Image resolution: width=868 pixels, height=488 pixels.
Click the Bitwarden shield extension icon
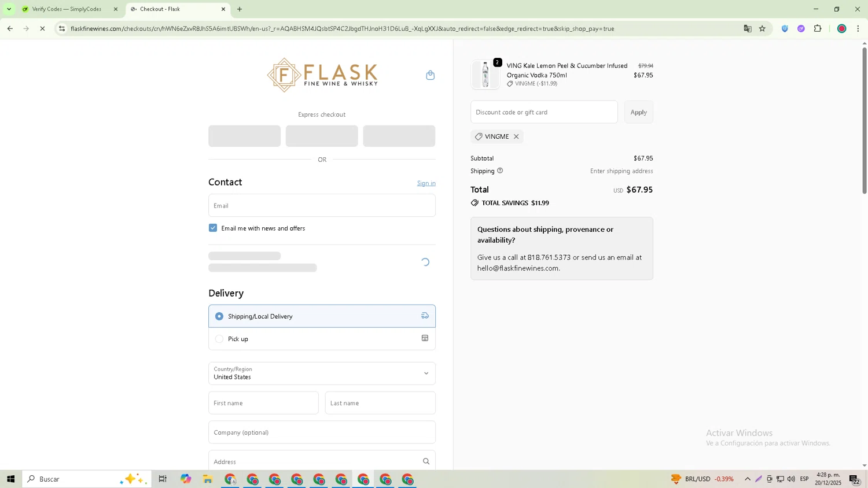785,28
